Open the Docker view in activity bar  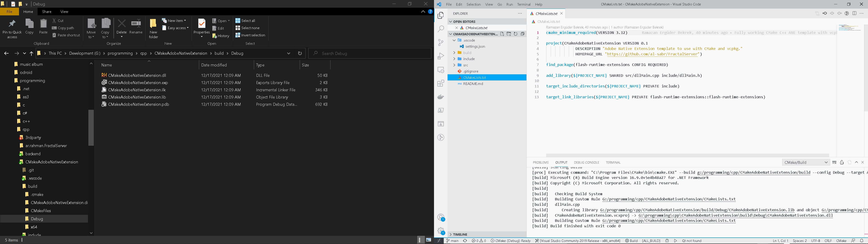click(x=440, y=97)
